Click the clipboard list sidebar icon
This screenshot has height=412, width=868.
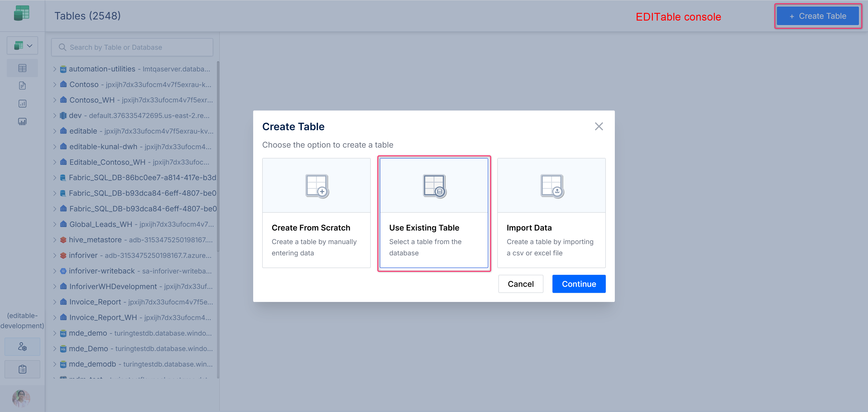(x=22, y=369)
